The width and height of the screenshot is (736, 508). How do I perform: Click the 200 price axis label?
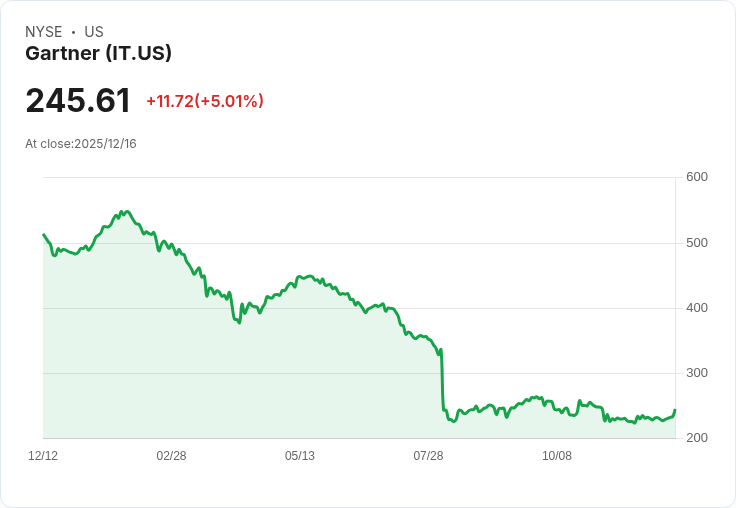point(697,438)
